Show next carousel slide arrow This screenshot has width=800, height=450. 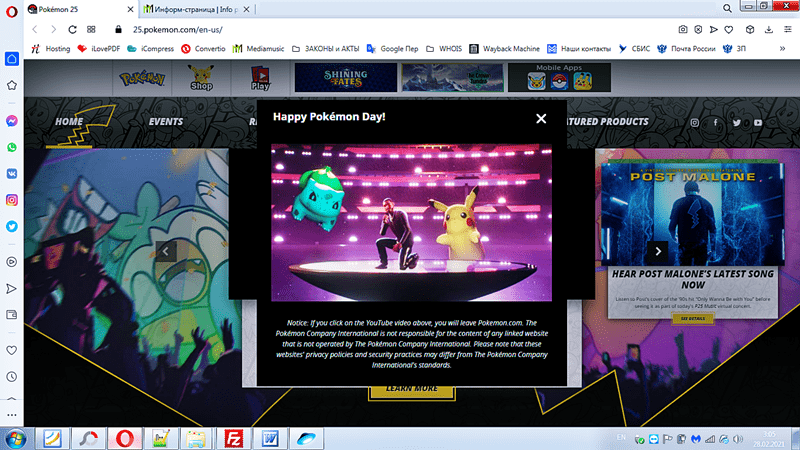tap(658, 251)
